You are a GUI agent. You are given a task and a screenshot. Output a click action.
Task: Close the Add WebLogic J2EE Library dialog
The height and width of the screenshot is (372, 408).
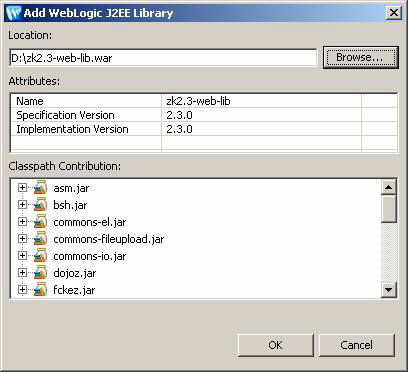(393, 13)
